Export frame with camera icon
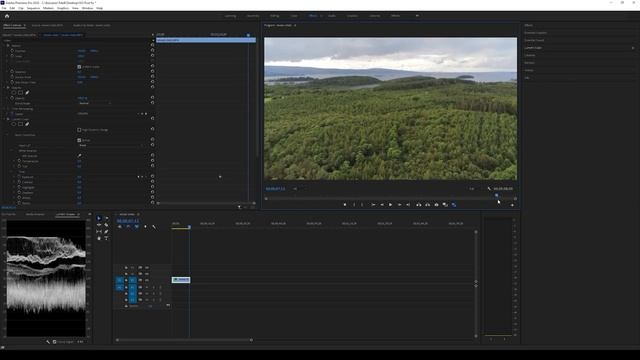Viewport: 640px width, 360px height. 436,204
